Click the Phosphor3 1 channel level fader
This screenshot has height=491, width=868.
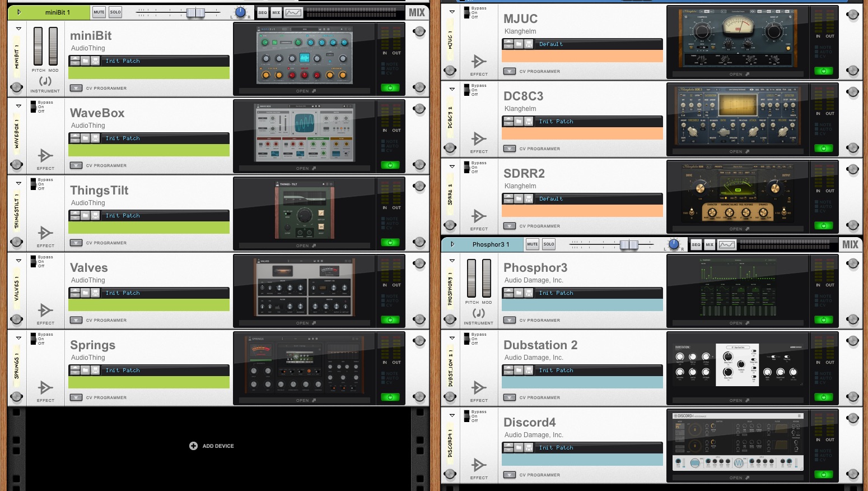coord(629,244)
